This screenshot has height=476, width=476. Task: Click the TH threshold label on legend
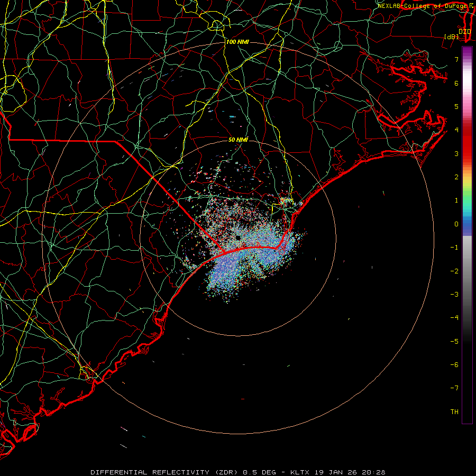pyautogui.click(x=454, y=412)
